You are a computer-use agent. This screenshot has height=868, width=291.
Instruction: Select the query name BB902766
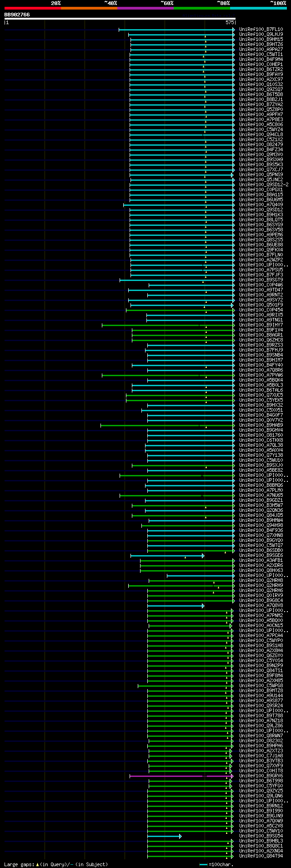click(17, 15)
